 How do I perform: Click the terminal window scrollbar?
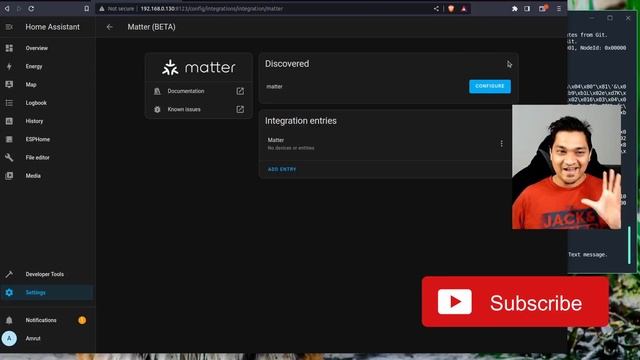tap(629, 245)
